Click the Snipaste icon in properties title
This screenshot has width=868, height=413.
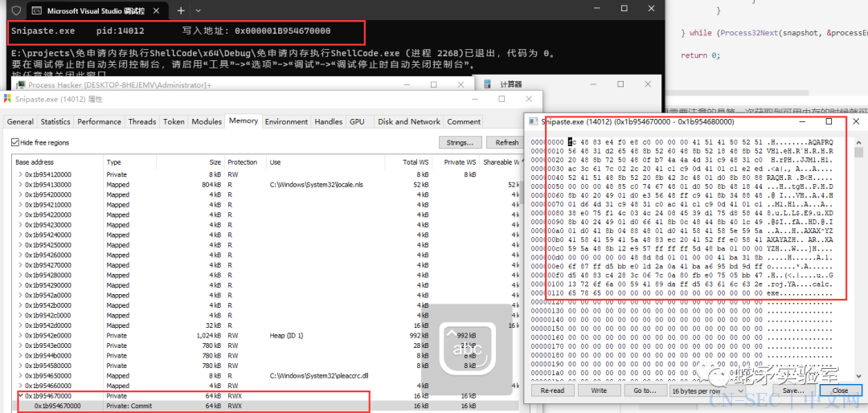click(x=7, y=99)
